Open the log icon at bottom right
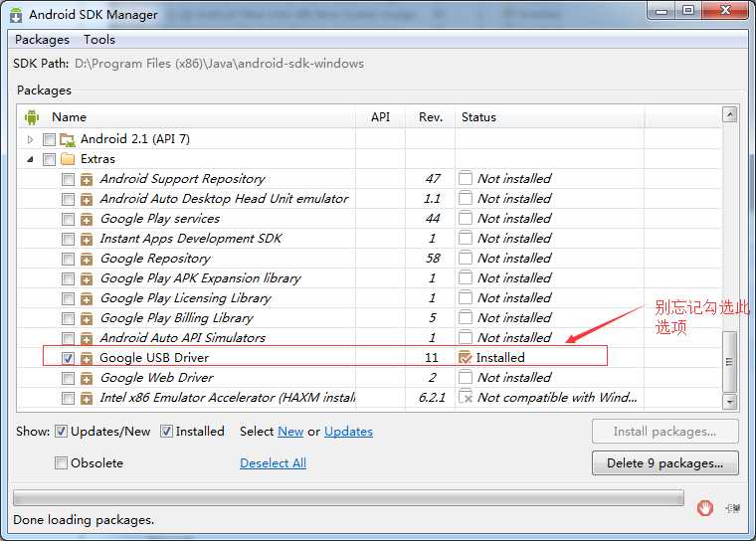Screen dimensions: 756x541 pos(733,508)
